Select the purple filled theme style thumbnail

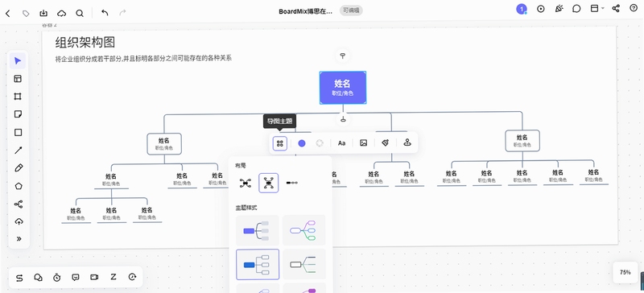pos(258,230)
